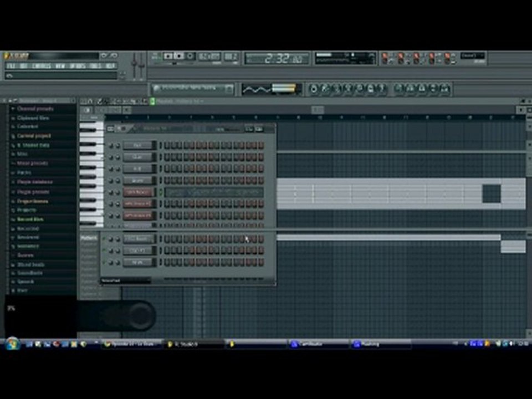The image size is (532, 399).
Task: Select User folder in browser
Action: tap(22, 291)
